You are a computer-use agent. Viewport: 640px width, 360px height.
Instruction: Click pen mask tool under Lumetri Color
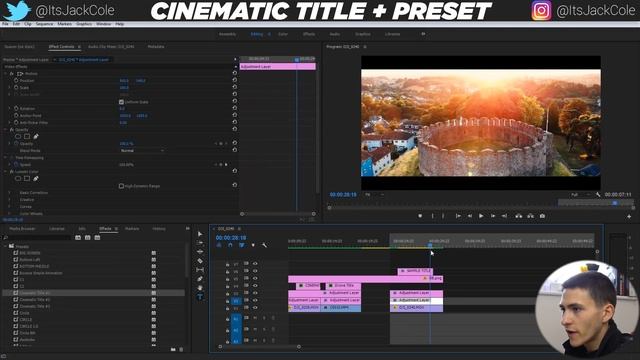36,178
